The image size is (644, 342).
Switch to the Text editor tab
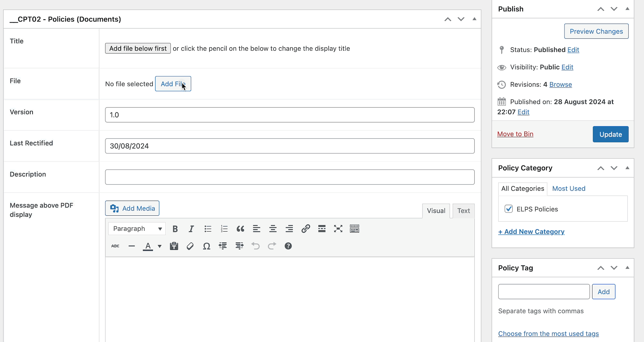[x=463, y=211]
